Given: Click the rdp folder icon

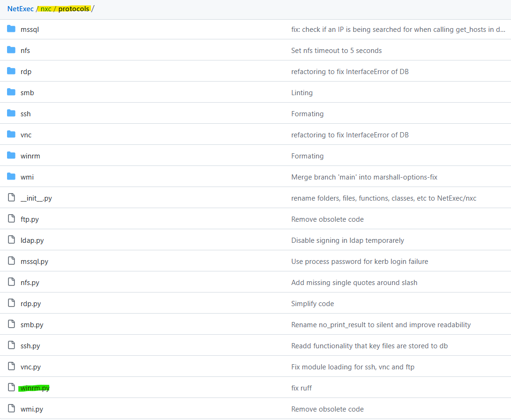Looking at the screenshot, I should pyautogui.click(x=11, y=71).
